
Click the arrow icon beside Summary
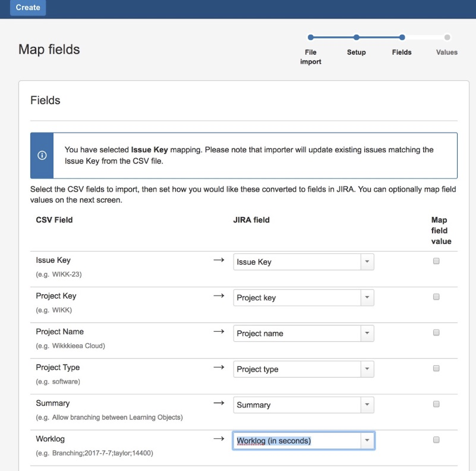click(x=219, y=403)
